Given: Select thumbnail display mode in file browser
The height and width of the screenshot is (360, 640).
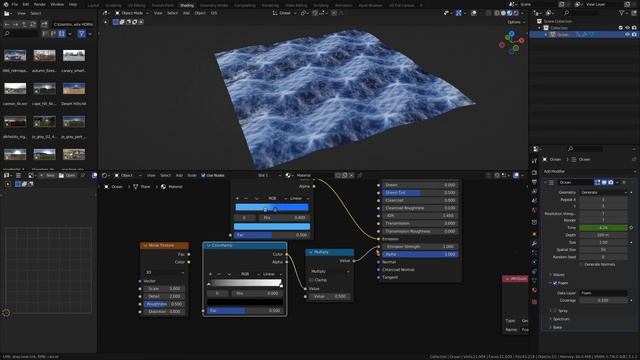Looking at the screenshot, I should tap(62, 33).
